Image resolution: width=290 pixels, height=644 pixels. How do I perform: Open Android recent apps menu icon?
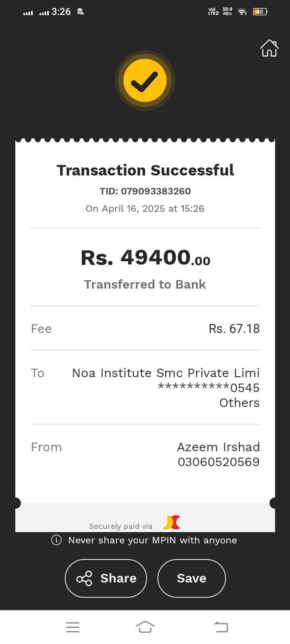point(72,627)
